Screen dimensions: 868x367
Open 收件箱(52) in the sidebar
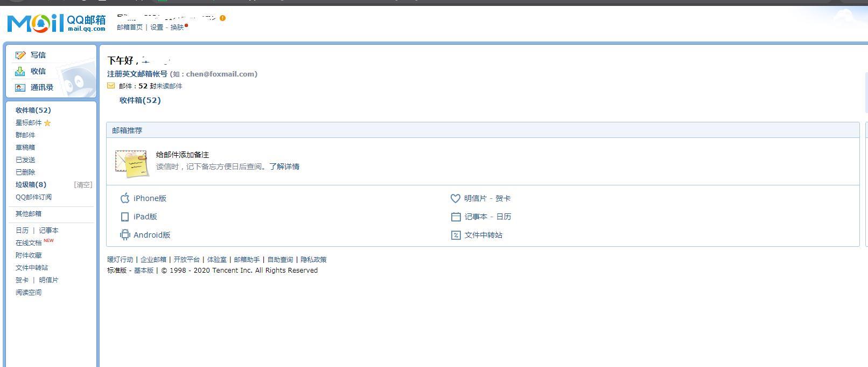(33, 110)
